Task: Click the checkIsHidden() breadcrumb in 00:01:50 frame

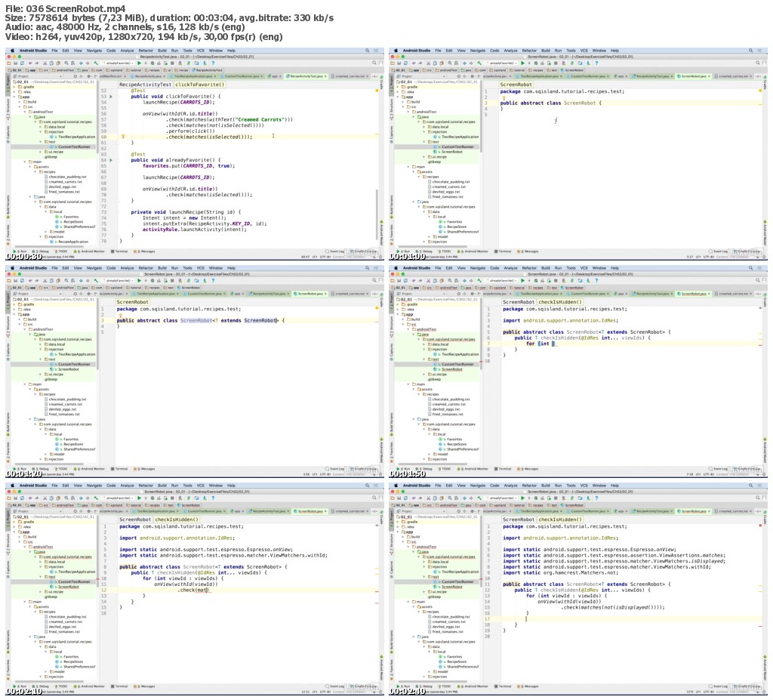Action: point(560,302)
